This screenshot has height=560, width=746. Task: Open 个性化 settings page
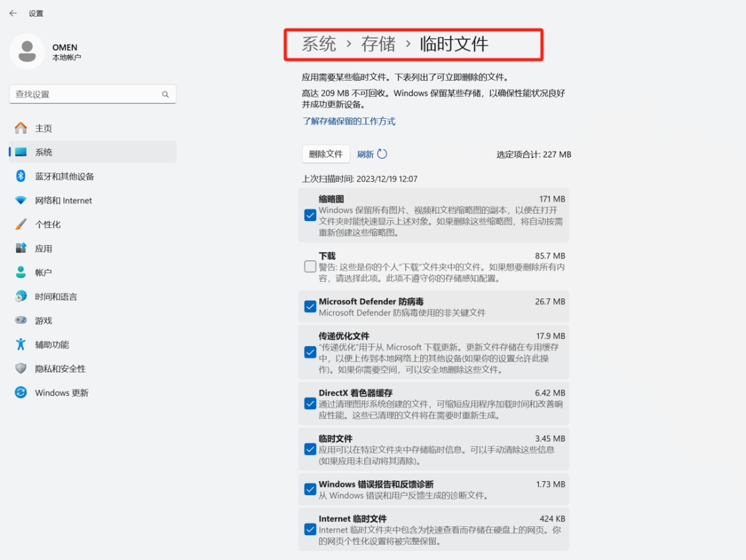click(x=93, y=224)
